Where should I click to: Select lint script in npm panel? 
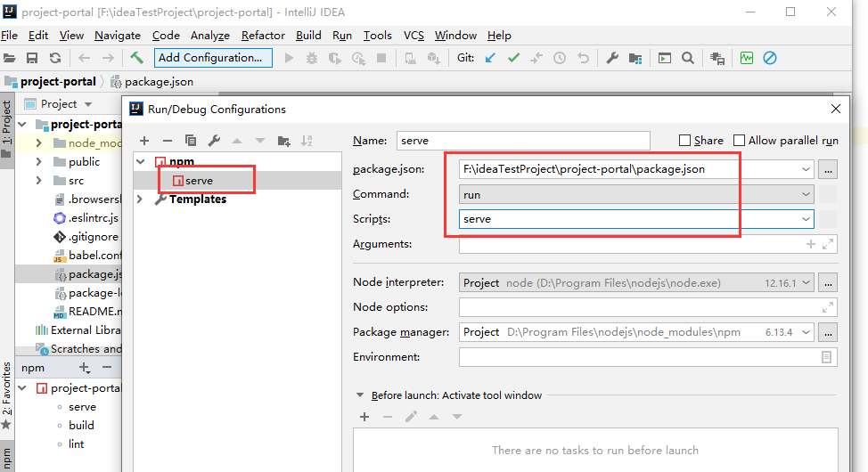pos(77,444)
